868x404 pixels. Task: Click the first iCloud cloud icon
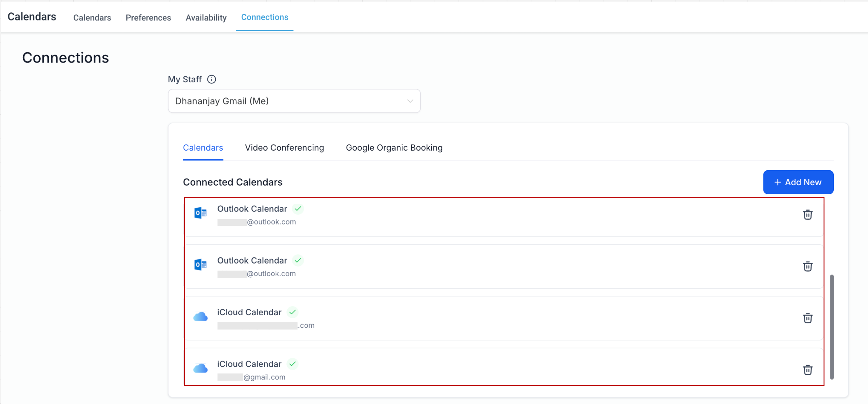(x=200, y=317)
